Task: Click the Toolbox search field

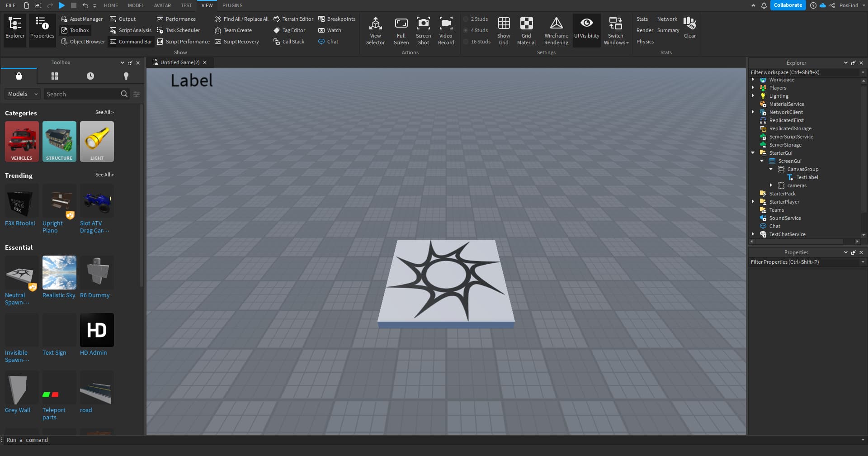Action: 82,94
